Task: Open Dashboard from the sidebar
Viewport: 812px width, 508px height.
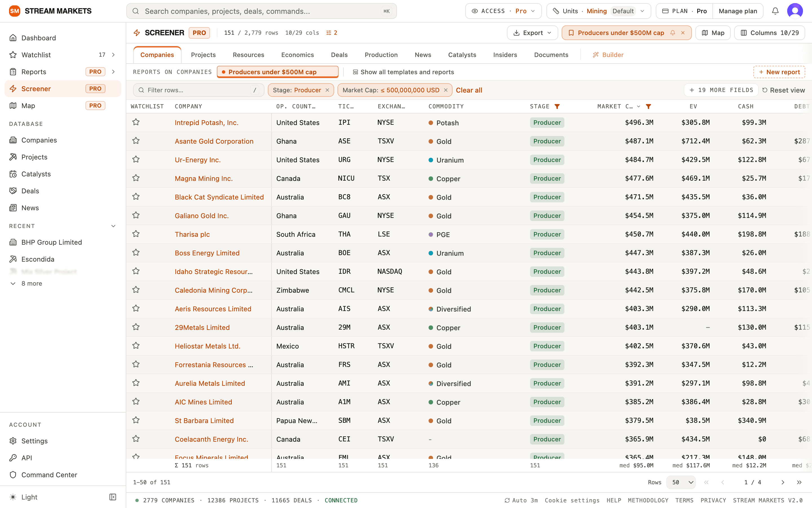Action: click(63, 38)
